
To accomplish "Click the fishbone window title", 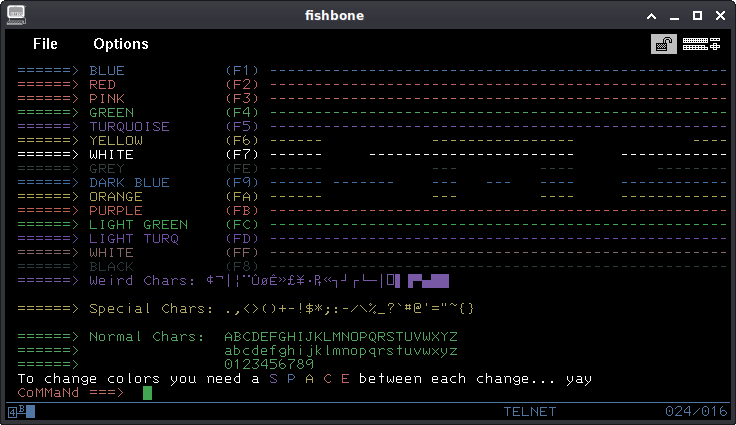I will [x=334, y=15].
